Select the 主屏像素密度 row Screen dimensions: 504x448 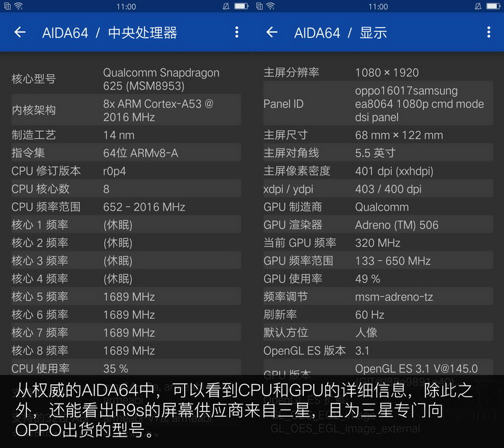[378, 171]
